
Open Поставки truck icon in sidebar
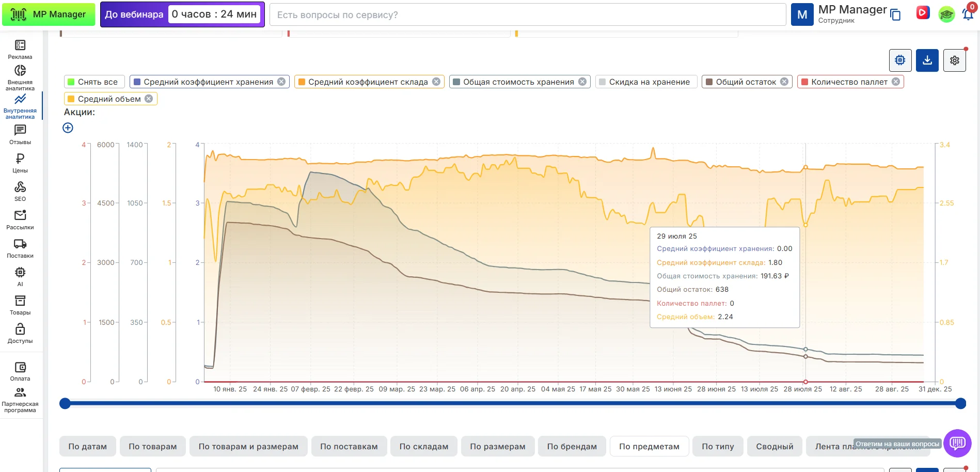tap(20, 248)
